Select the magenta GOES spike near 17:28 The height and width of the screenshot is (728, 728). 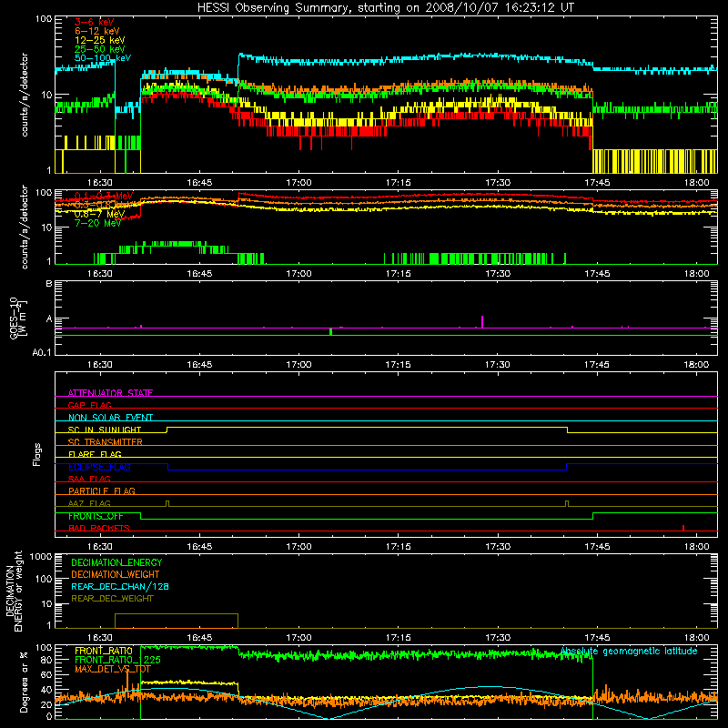(482, 321)
